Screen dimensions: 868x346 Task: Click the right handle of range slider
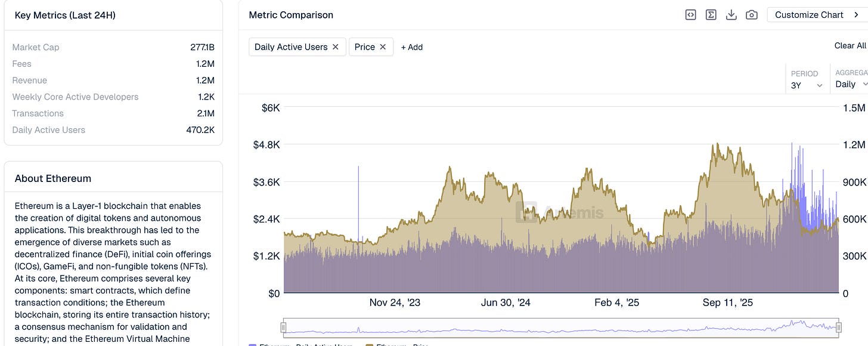pyautogui.click(x=839, y=327)
